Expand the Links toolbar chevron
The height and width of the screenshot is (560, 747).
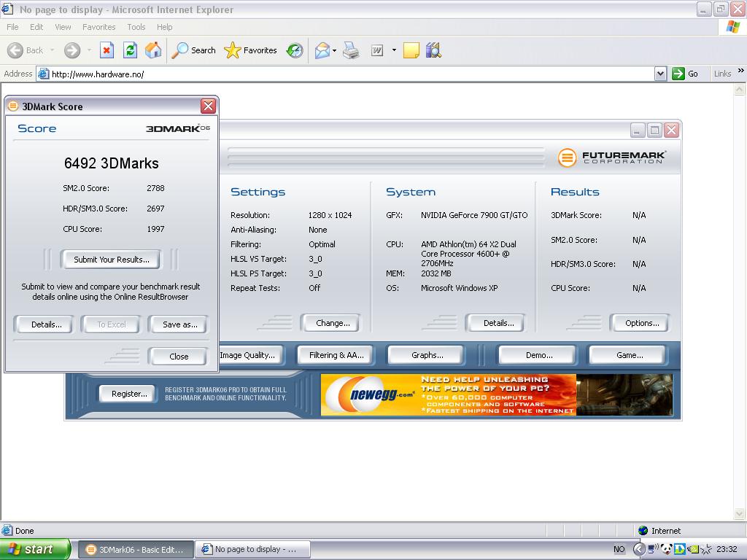pyautogui.click(x=741, y=71)
